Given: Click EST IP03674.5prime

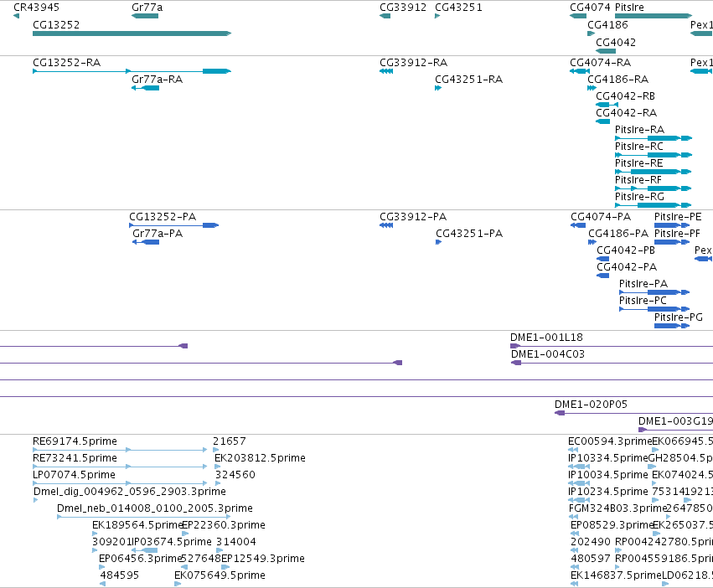Looking at the screenshot, I should coord(145,550).
